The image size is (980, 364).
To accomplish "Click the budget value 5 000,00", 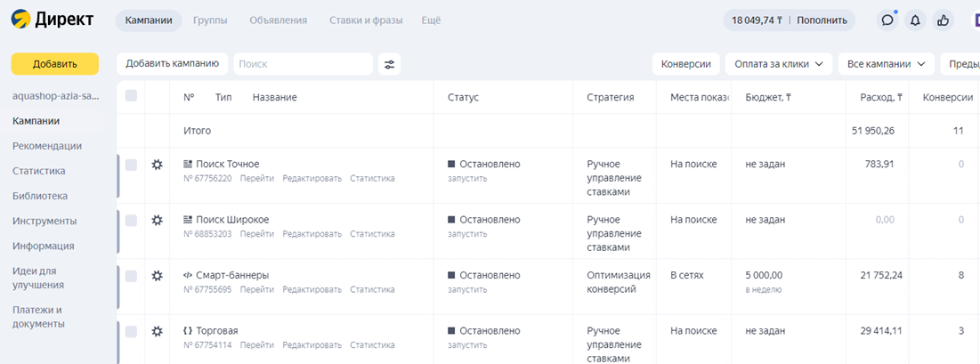I will click(x=764, y=275).
